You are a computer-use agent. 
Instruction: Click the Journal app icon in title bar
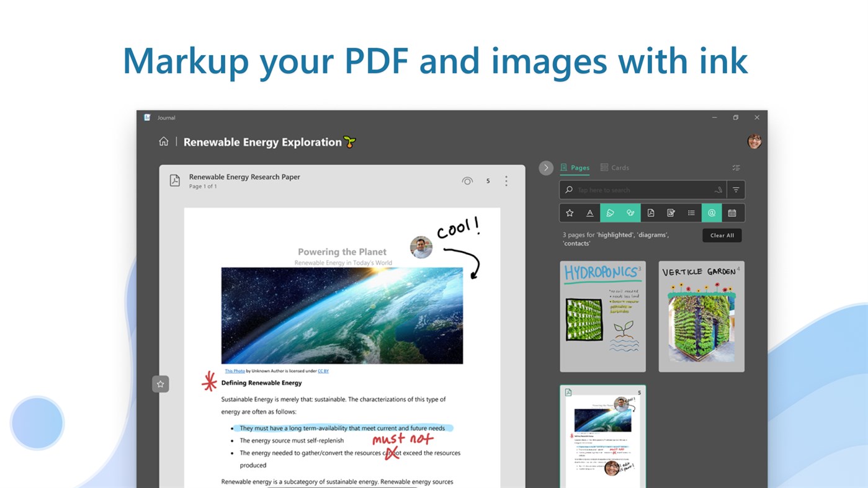(148, 117)
